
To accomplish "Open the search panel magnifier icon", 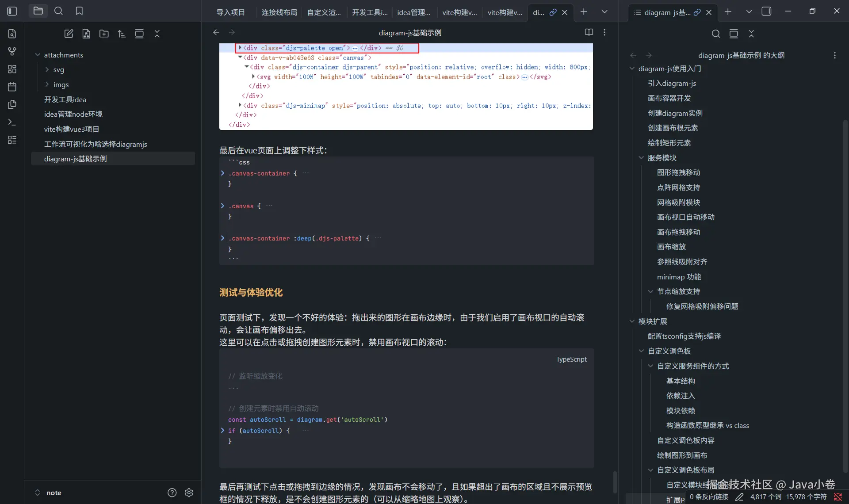I will (58, 11).
